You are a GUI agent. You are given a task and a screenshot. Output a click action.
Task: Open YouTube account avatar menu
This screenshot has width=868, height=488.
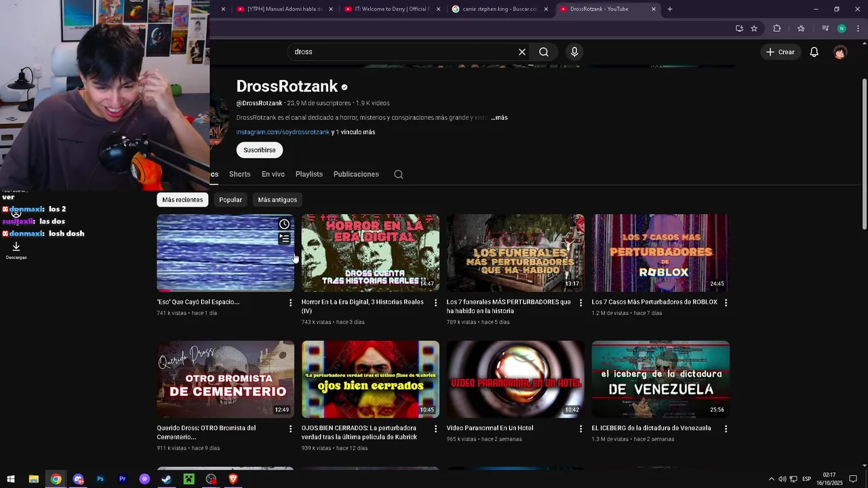coord(840,52)
